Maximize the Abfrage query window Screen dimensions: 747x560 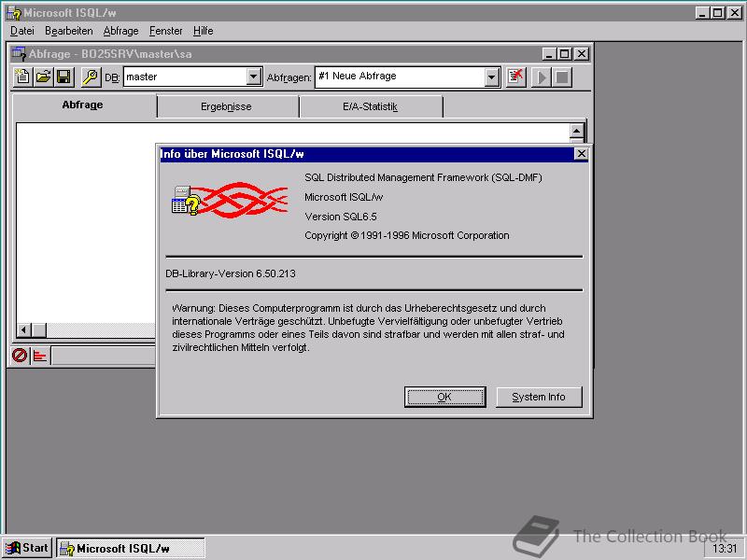(x=565, y=54)
